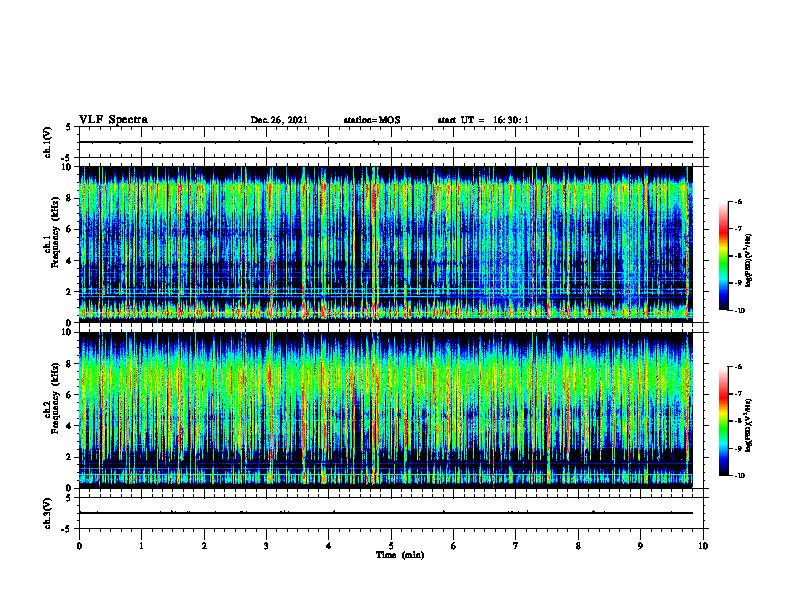
Task: Click the "10" kHz tick on ch.2 frequency axis
Action: coord(69,332)
